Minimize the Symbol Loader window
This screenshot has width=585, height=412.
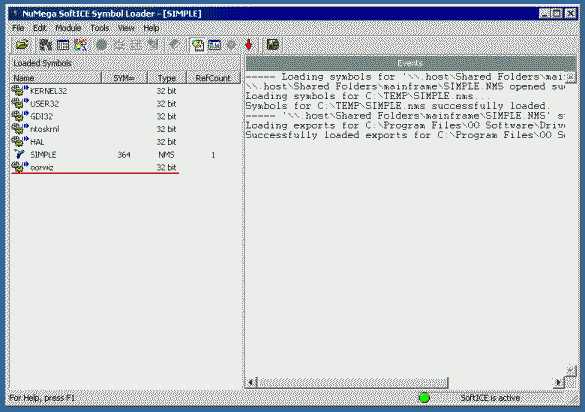click(545, 13)
